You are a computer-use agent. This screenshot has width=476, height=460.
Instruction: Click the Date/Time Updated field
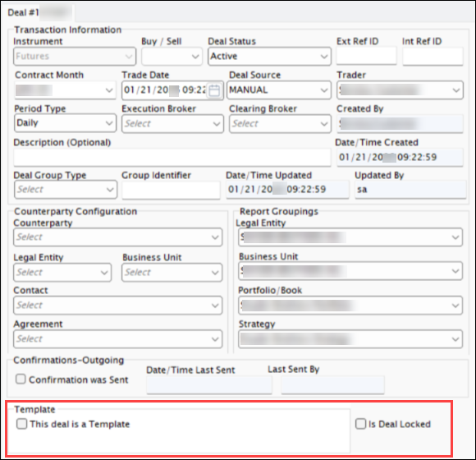coord(287,190)
